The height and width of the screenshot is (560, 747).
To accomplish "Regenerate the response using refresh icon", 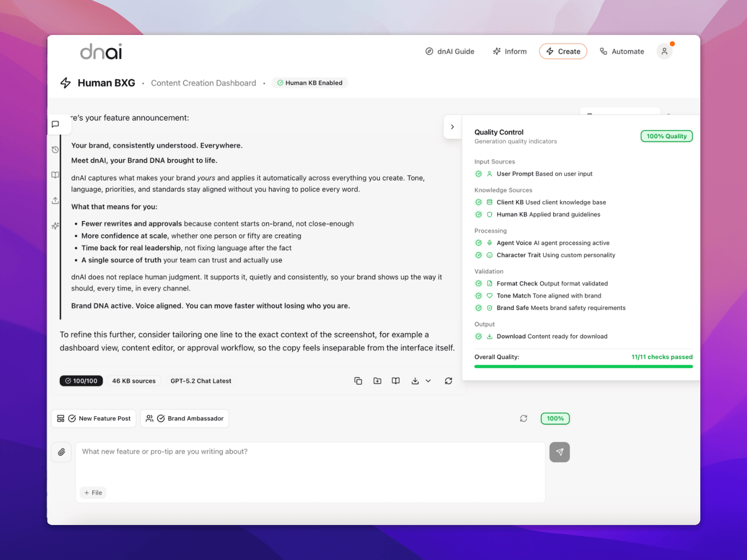I will (x=448, y=381).
